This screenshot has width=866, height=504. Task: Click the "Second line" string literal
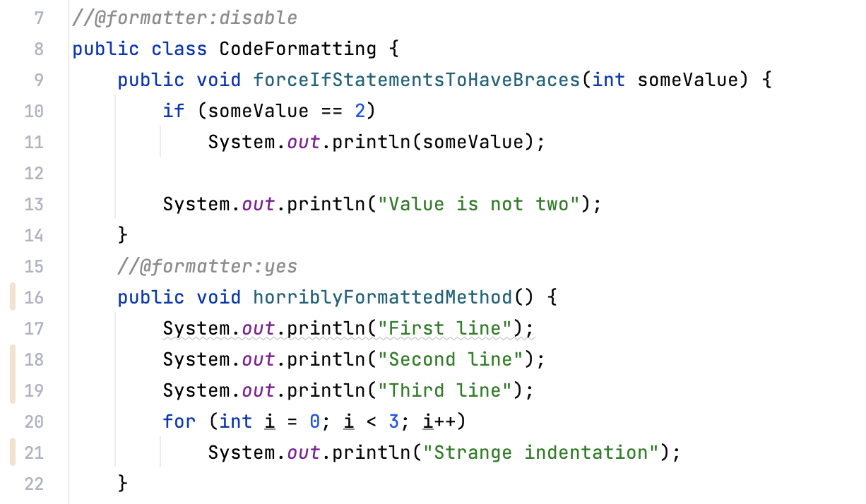456,360
